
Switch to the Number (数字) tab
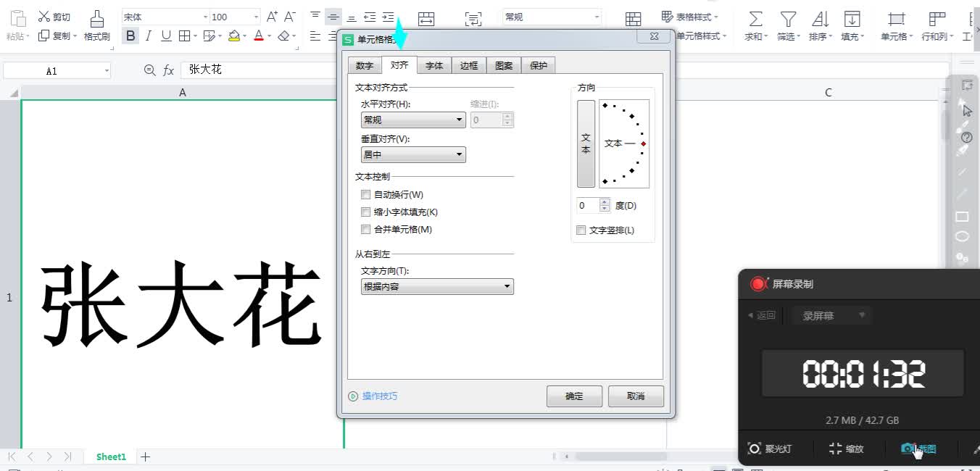[365, 66]
